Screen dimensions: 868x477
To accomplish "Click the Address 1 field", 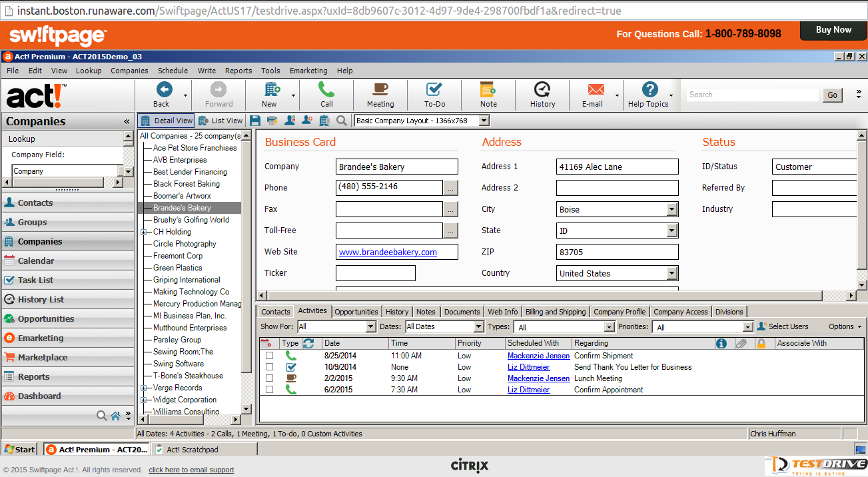I will click(617, 167).
